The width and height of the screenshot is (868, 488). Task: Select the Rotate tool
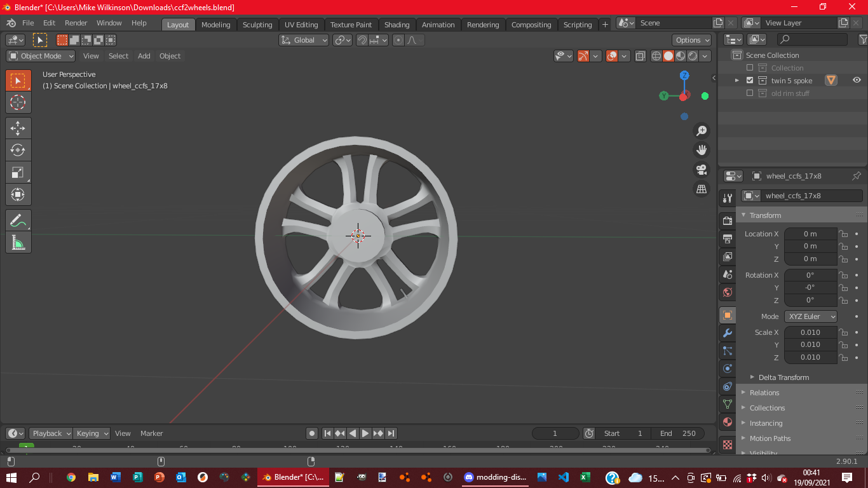(x=18, y=150)
